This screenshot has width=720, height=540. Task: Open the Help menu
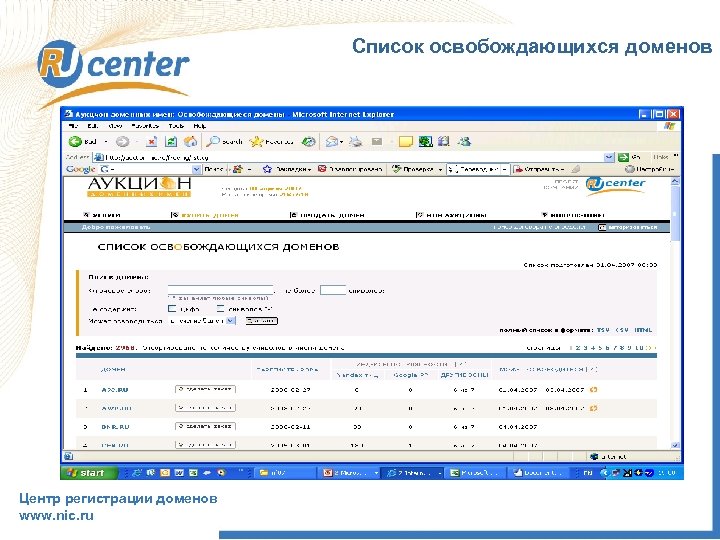tap(199, 126)
